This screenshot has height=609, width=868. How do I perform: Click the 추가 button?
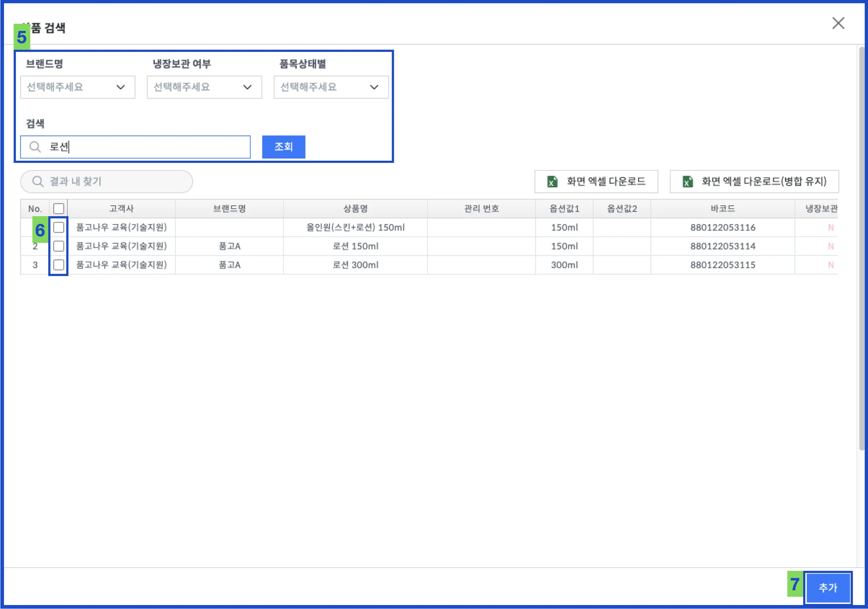click(828, 587)
